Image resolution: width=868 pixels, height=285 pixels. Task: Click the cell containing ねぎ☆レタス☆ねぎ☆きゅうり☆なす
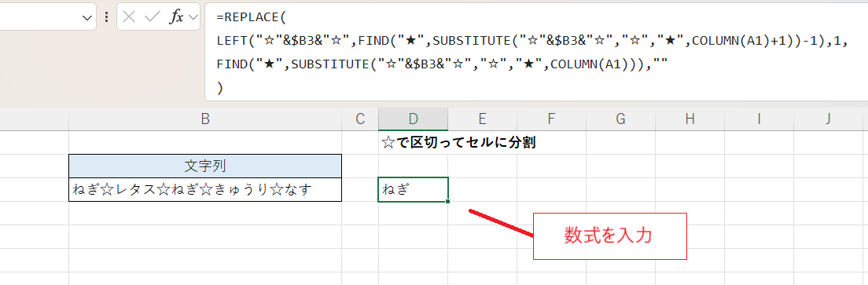point(205,189)
